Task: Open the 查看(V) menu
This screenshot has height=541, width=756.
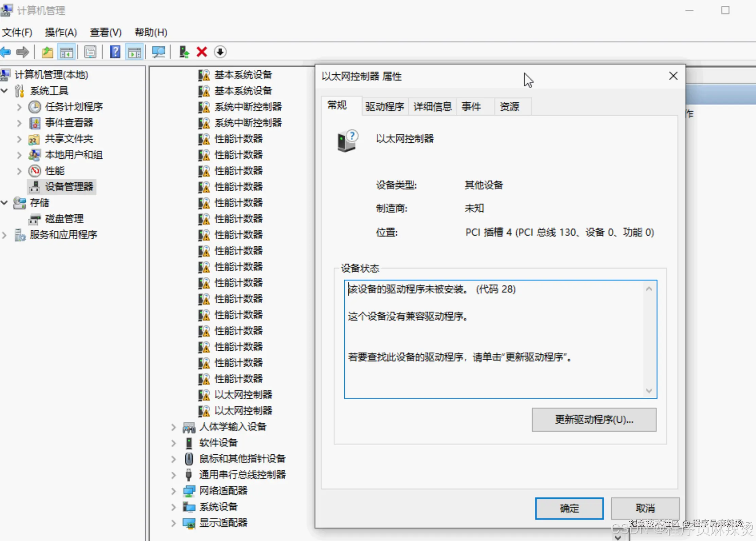Action: pos(105,32)
